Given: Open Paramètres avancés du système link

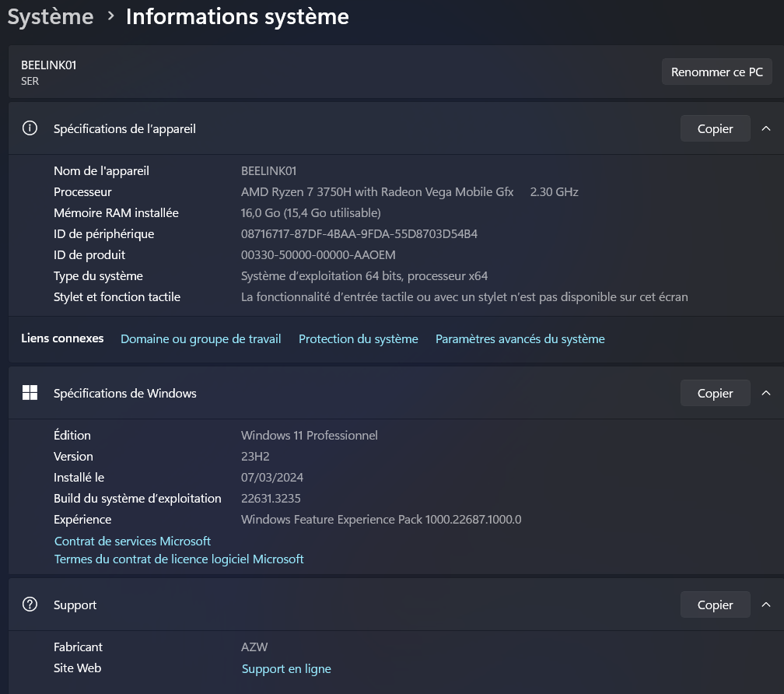Looking at the screenshot, I should pos(520,339).
